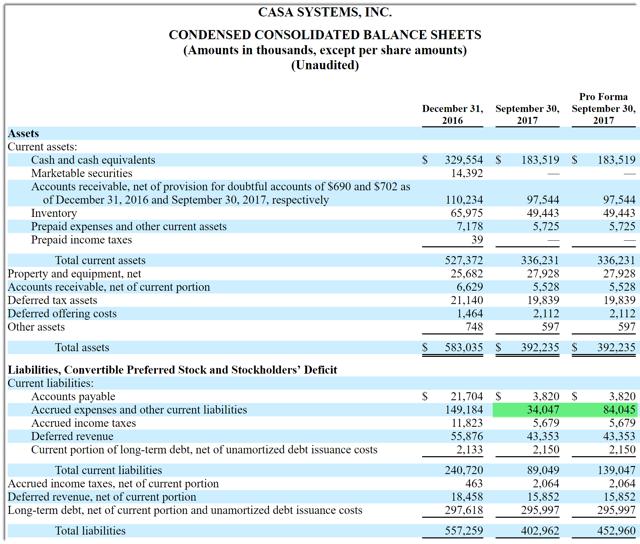Click the 7,178 prepaid expenses value
The height and width of the screenshot is (544, 640).
pyautogui.click(x=469, y=226)
